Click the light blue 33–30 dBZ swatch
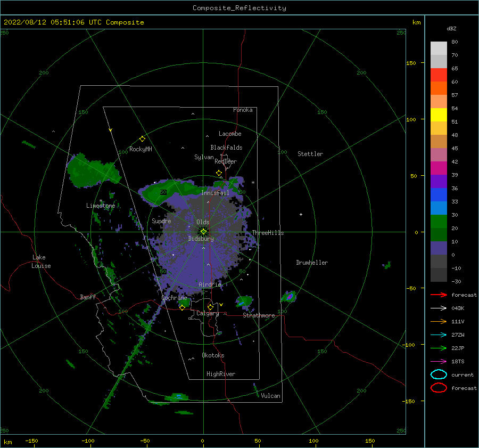This screenshot has width=479, height=448. [x=439, y=208]
